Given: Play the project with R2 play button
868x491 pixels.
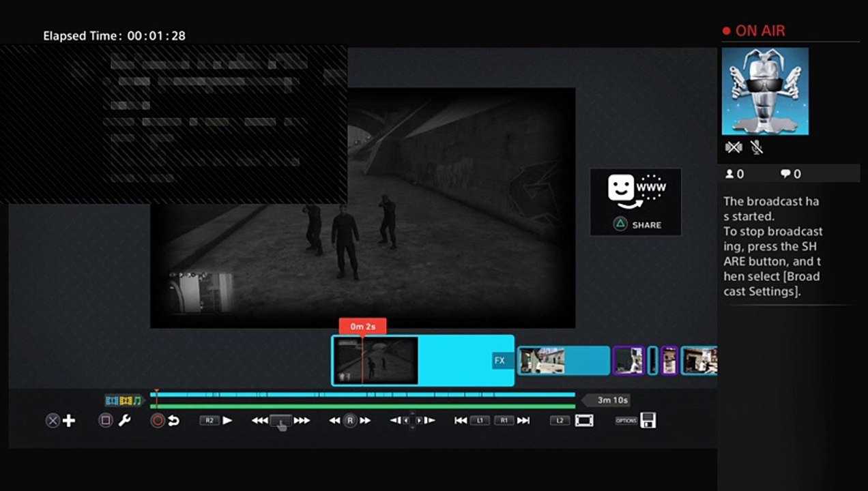Looking at the screenshot, I should coord(228,421).
